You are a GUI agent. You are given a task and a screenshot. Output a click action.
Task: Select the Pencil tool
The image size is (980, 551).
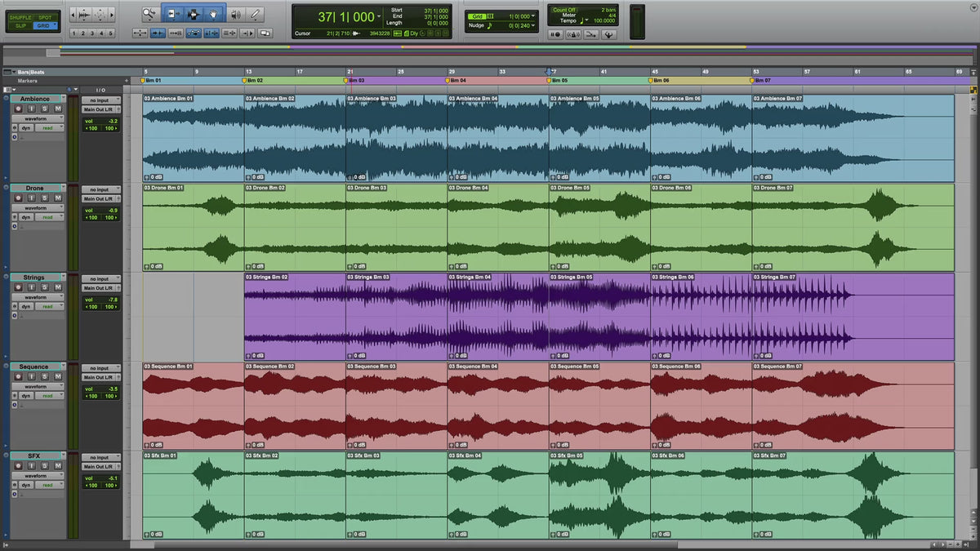[256, 14]
